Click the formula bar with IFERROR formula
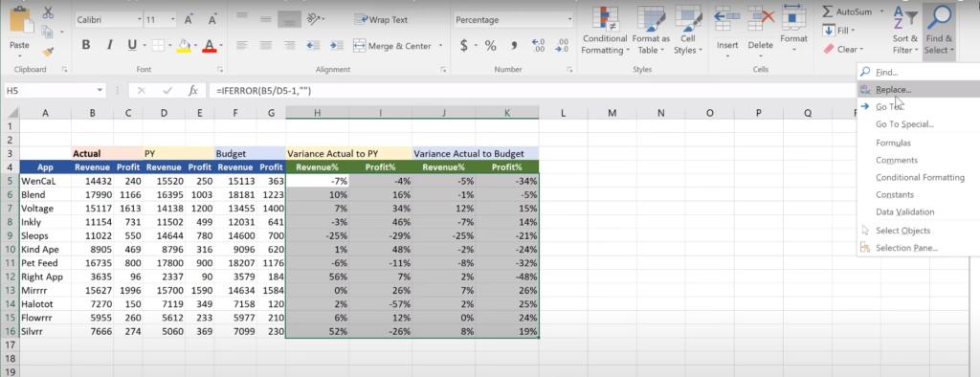The width and height of the screenshot is (980, 377). (x=593, y=91)
